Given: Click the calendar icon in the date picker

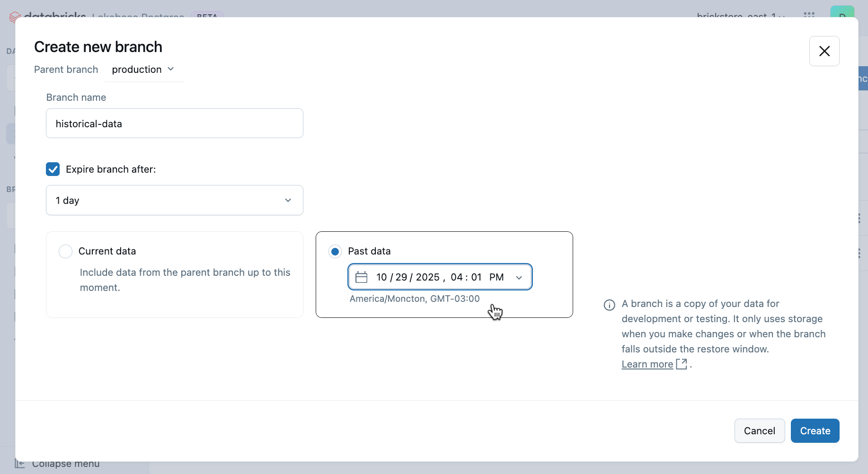Looking at the screenshot, I should 362,277.
